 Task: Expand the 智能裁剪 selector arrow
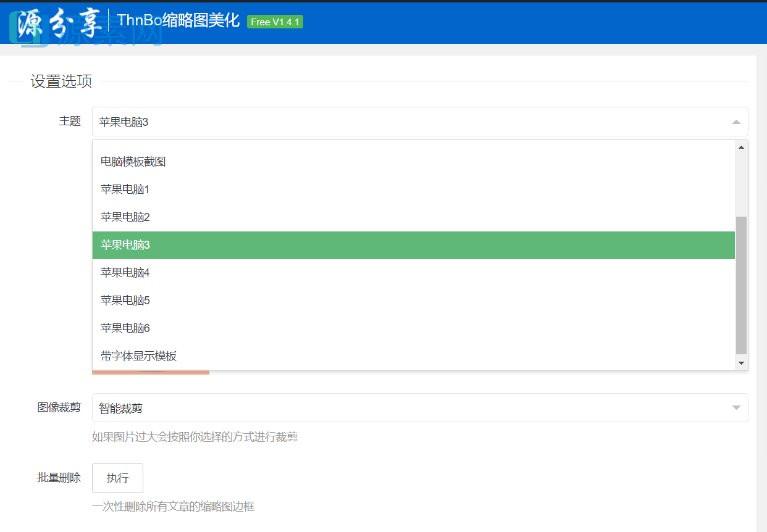[736, 407]
